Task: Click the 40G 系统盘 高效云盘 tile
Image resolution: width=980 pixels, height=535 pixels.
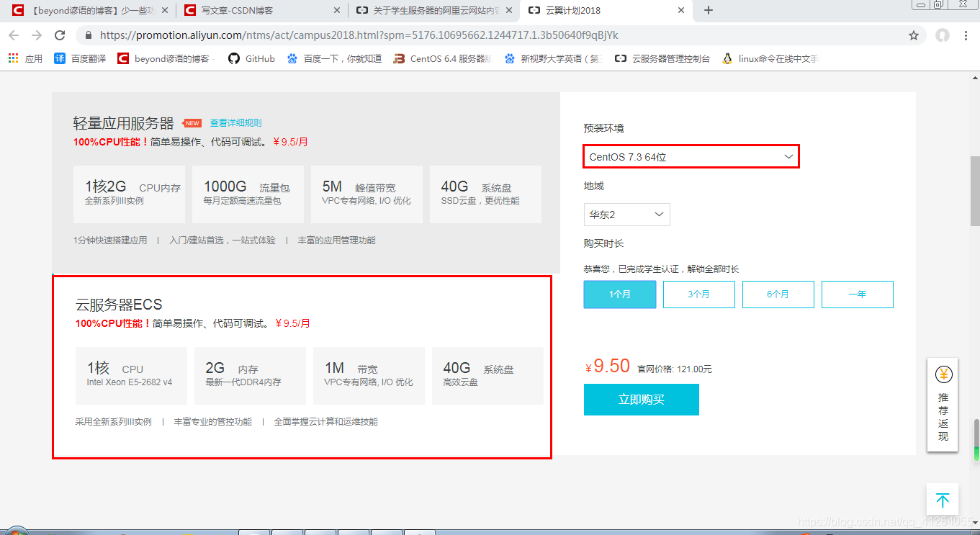Action: [x=487, y=375]
